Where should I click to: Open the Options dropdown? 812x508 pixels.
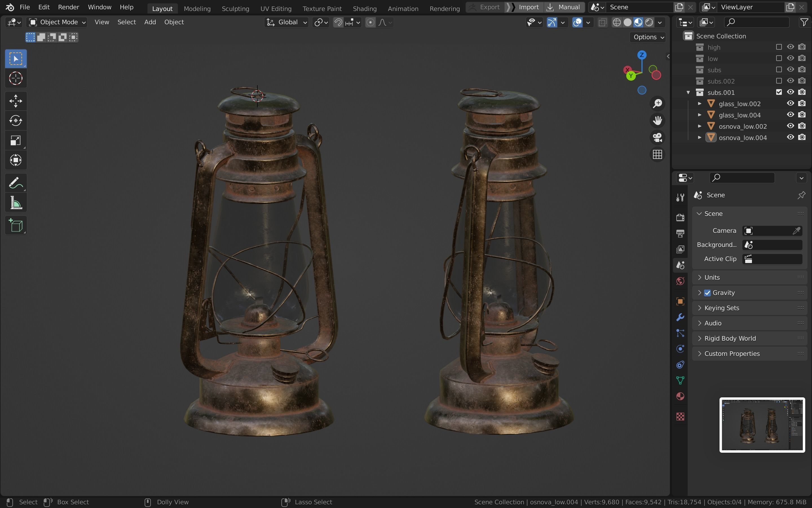pos(648,37)
